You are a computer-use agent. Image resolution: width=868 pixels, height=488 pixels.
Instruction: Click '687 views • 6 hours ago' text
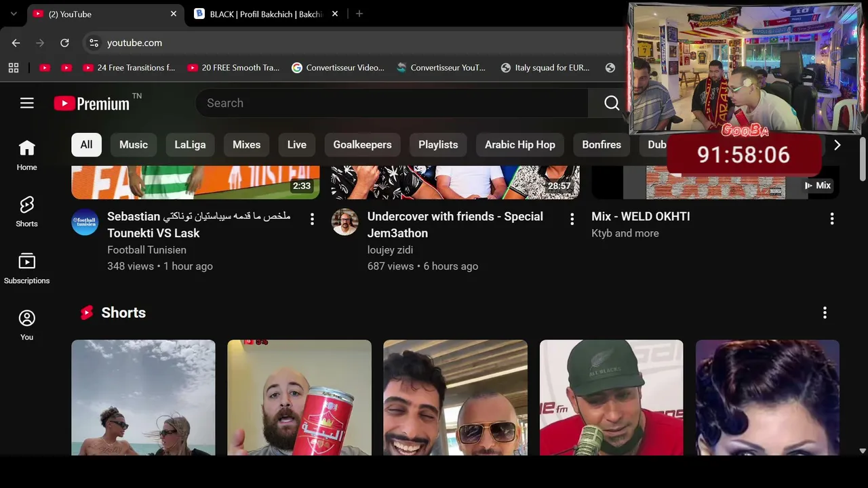click(422, 266)
